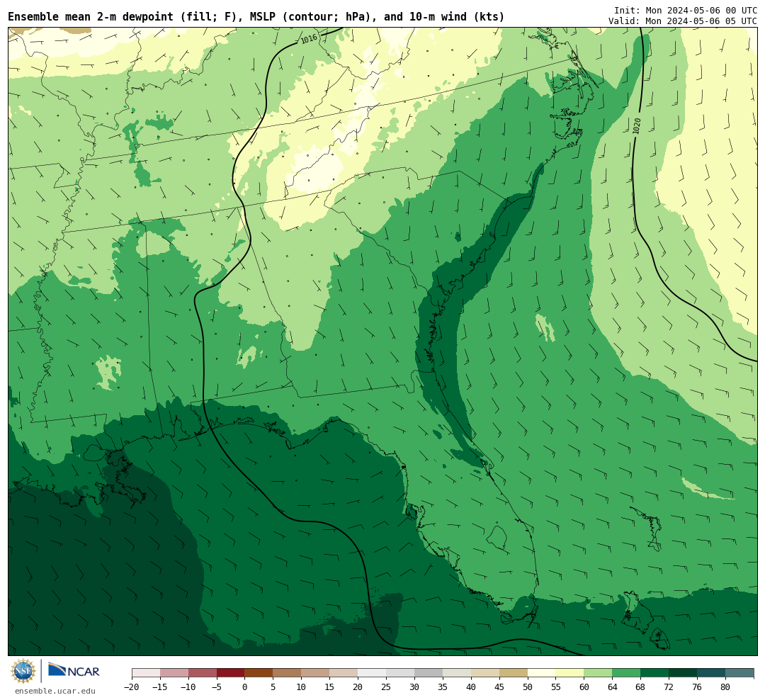Click the 72 colorbar label

pyautogui.click(x=669, y=687)
